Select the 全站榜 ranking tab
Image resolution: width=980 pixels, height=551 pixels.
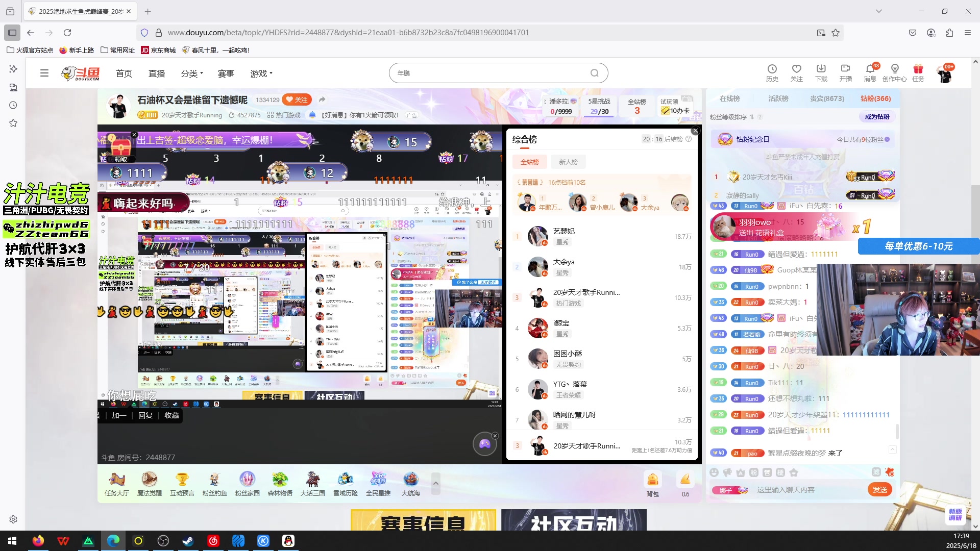pos(530,162)
